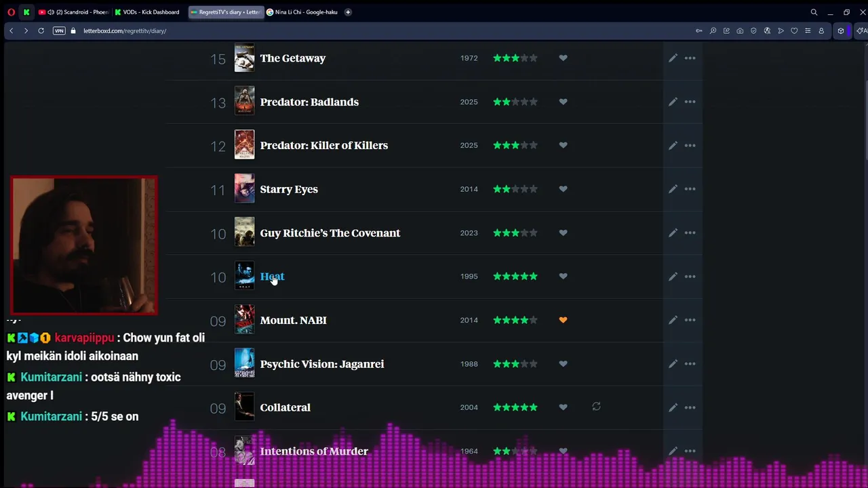Open the edit-note icon in address bar
This screenshot has height=488, width=868.
coord(726,30)
